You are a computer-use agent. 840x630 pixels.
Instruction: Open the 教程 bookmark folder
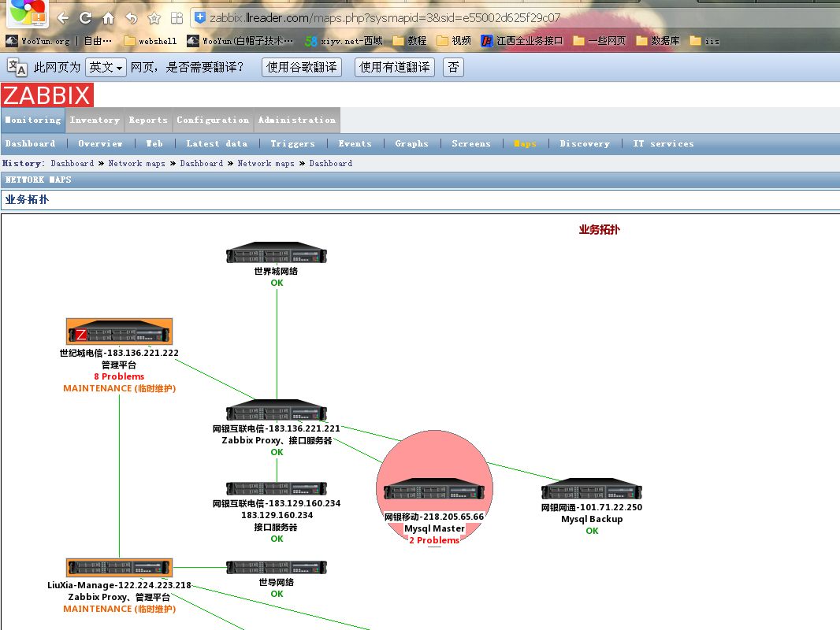(x=410, y=41)
